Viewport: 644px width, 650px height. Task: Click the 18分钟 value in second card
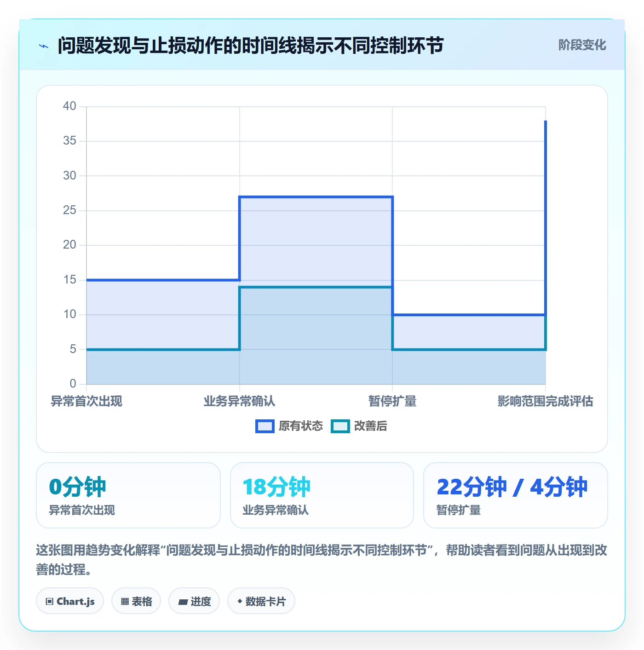[x=276, y=487]
